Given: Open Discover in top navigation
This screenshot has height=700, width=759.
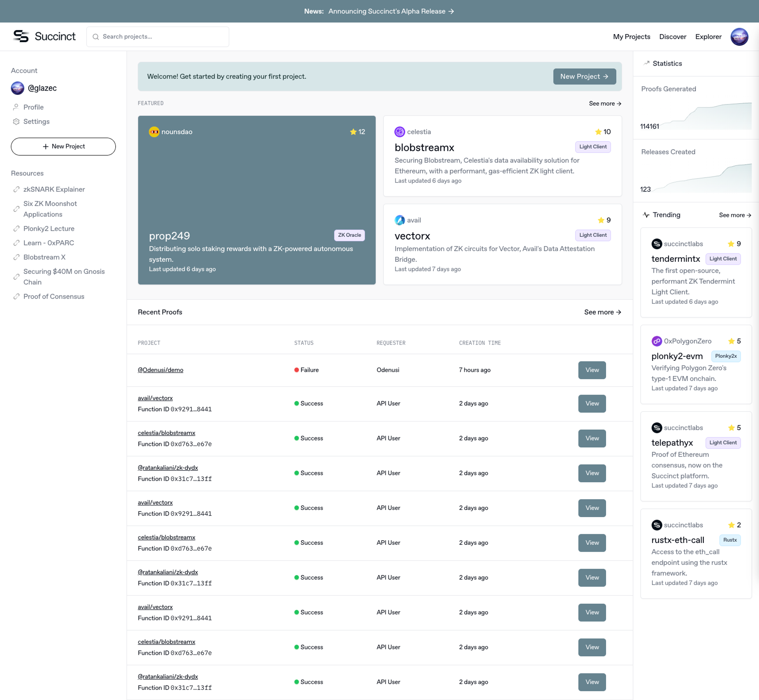Looking at the screenshot, I should coord(672,37).
